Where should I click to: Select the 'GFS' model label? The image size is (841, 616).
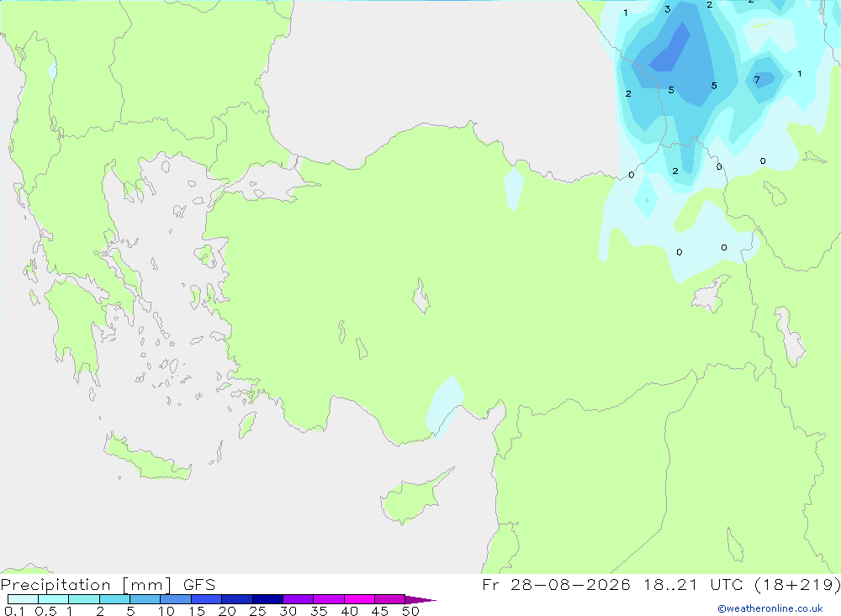199,584
